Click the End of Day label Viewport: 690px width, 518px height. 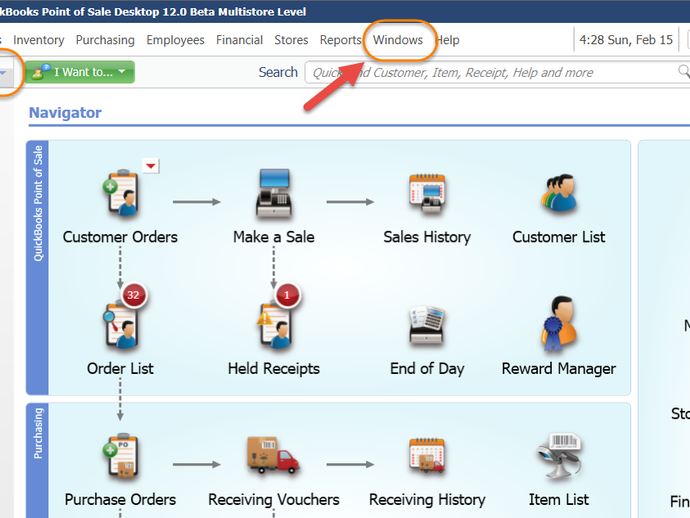(x=427, y=369)
